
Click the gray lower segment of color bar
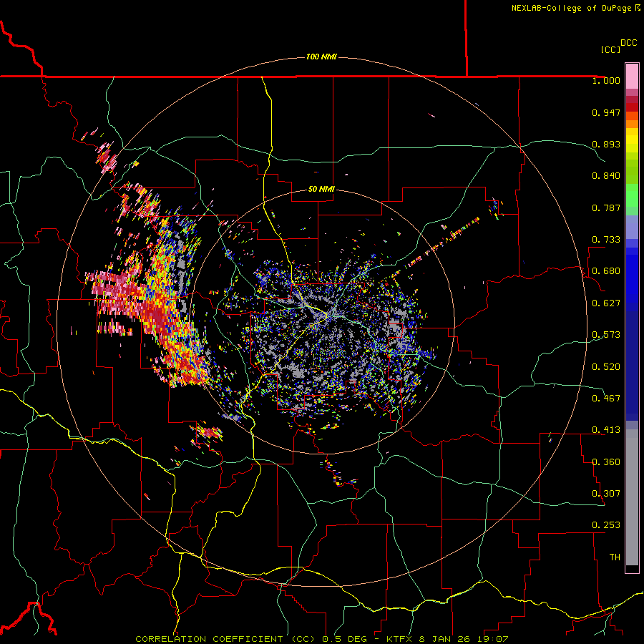pyautogui.click(x=632, y=497)
